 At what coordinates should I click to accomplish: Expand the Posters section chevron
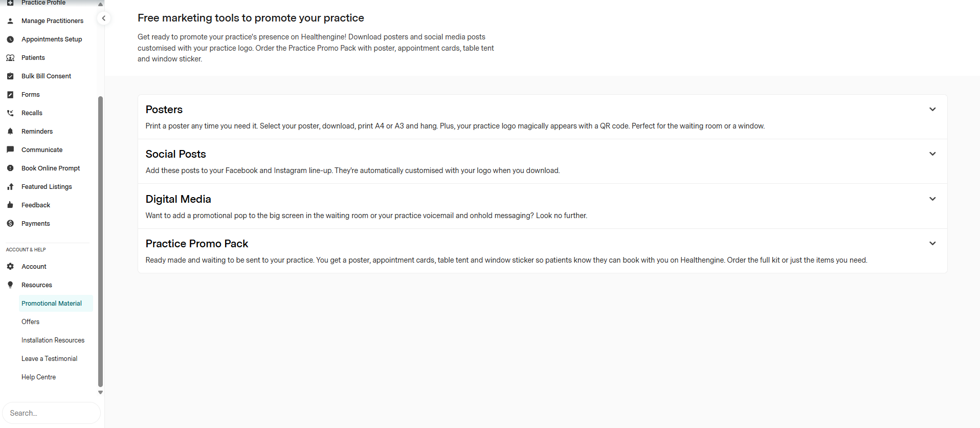pos(932,110)
